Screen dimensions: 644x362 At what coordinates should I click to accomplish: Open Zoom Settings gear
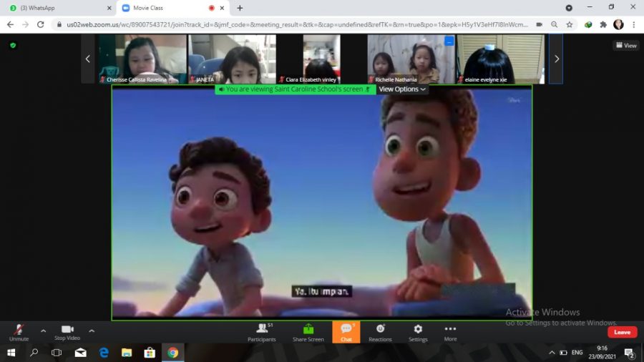[x=418, y=332]
